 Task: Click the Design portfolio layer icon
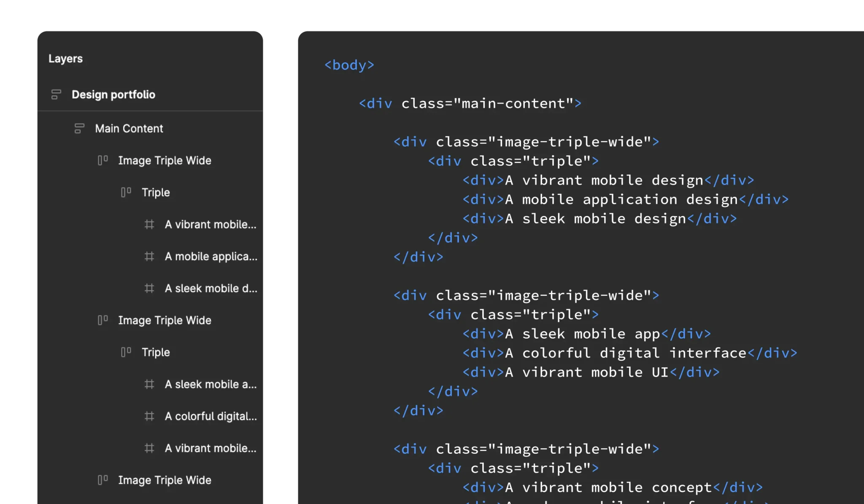57,94
